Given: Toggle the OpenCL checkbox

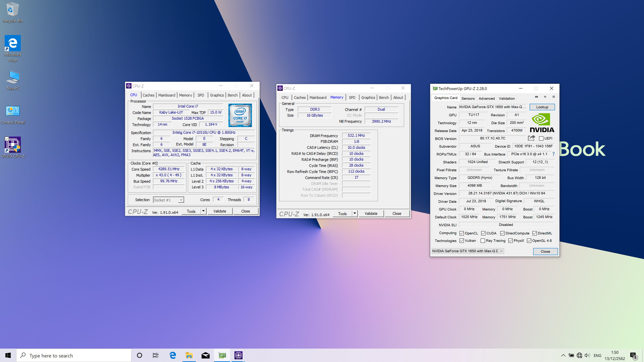Looking at the screenshot, I should (x=462, y=233).
